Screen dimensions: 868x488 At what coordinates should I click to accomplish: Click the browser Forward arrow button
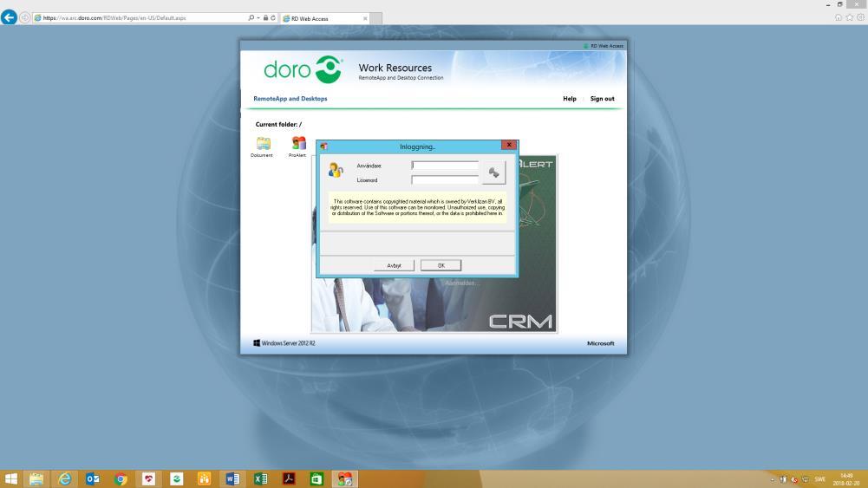point(25,17)
